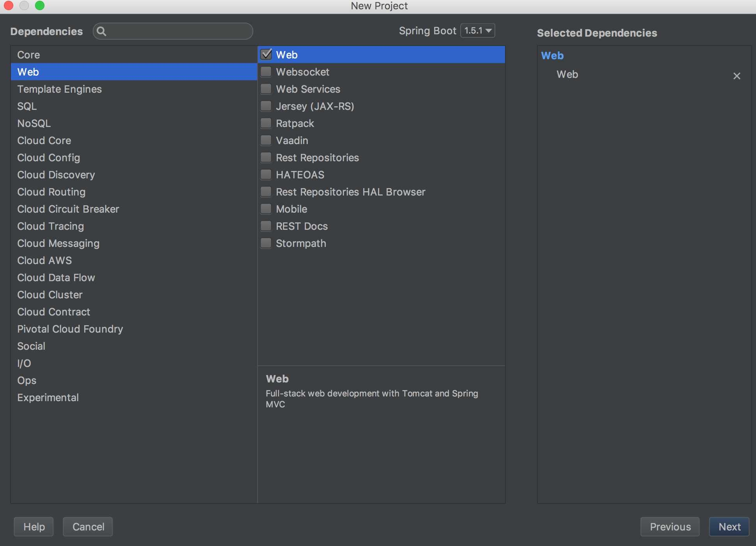Open the Social category
The width and height of the screenshot is (756, 546).
click(134, 346)
